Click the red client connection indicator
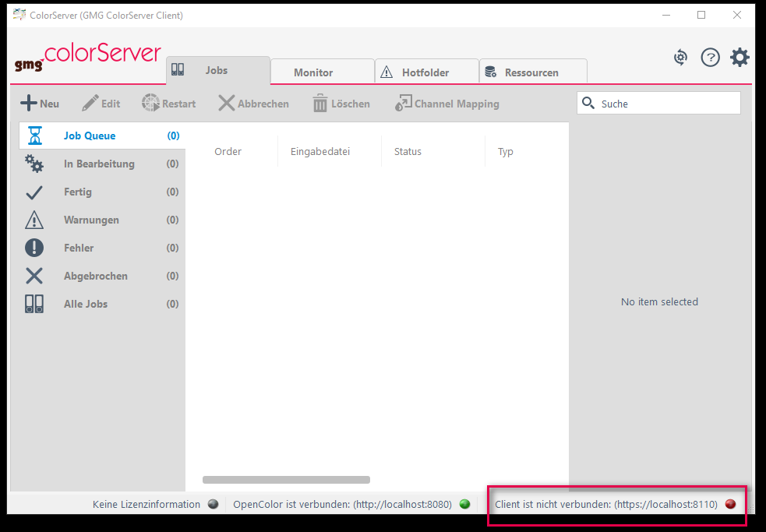766x532 pixels. (730, 504)
